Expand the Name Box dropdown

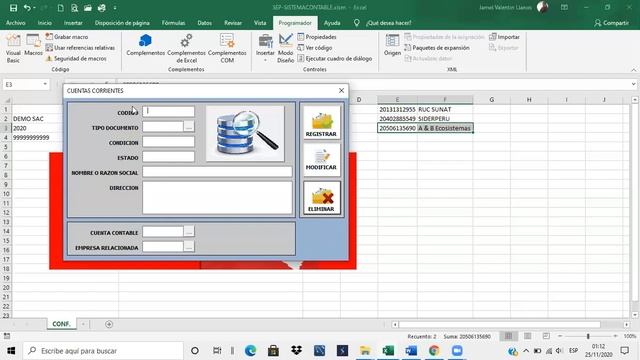45,84
